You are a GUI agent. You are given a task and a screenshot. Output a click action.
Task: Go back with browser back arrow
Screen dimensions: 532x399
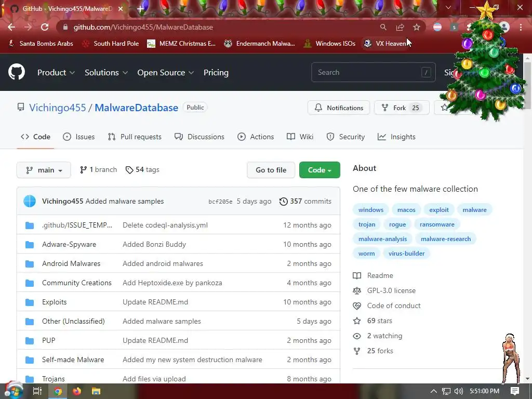tap(11, 27)
